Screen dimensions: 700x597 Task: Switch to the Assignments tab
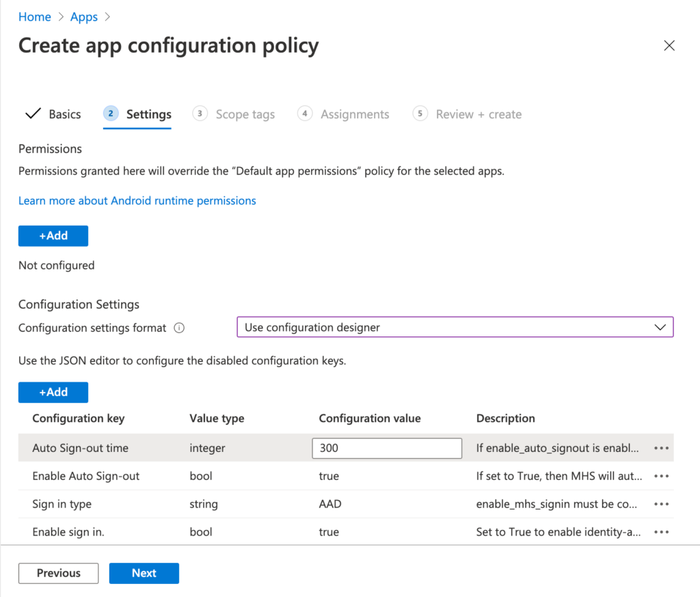point(354,114)
